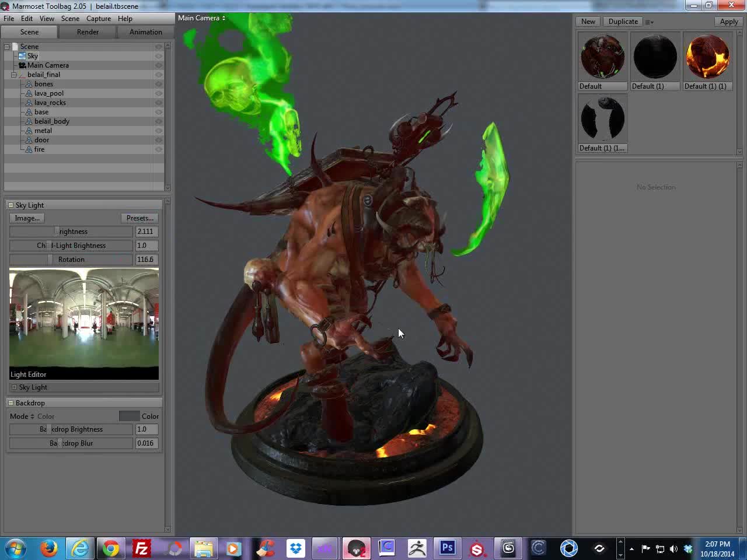
Task: Hide the lava_pool mesh
Action: (x=158, y=93)
